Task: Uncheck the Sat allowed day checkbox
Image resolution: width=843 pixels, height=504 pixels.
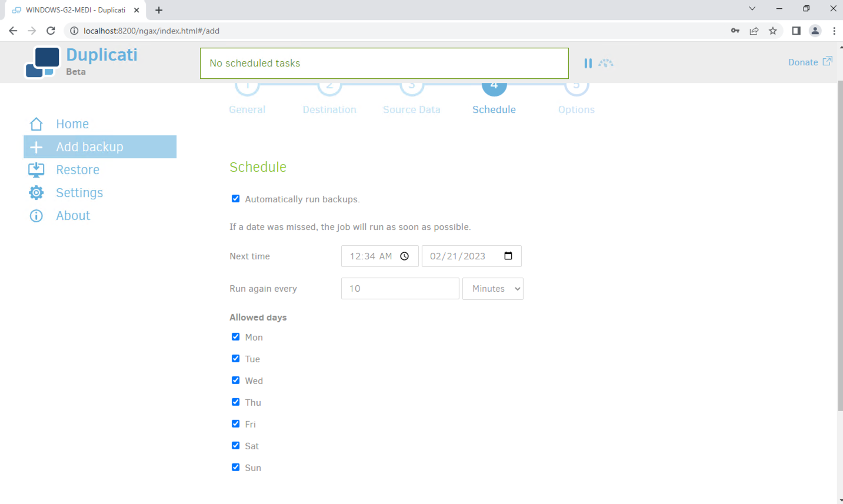Action: tap(236, 446)
